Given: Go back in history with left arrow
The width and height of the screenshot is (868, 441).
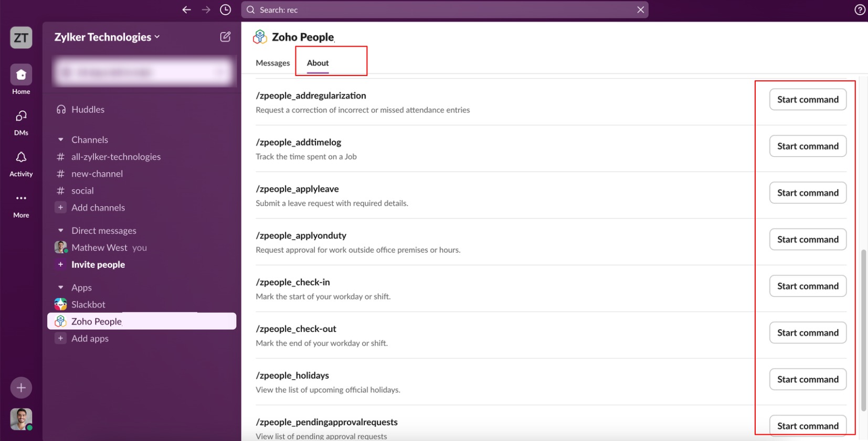Looking at the screenshot, I should pos(186,10).
